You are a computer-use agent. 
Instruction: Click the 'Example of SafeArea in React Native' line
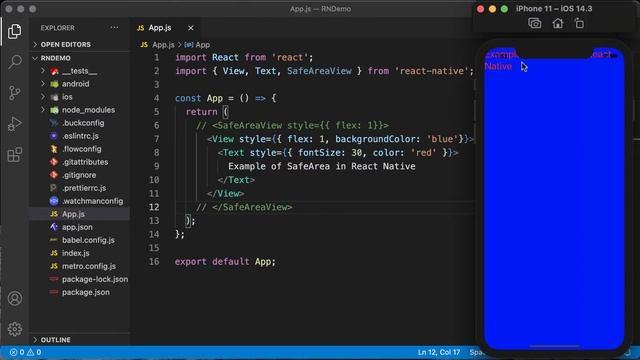[x=322, y=167]
